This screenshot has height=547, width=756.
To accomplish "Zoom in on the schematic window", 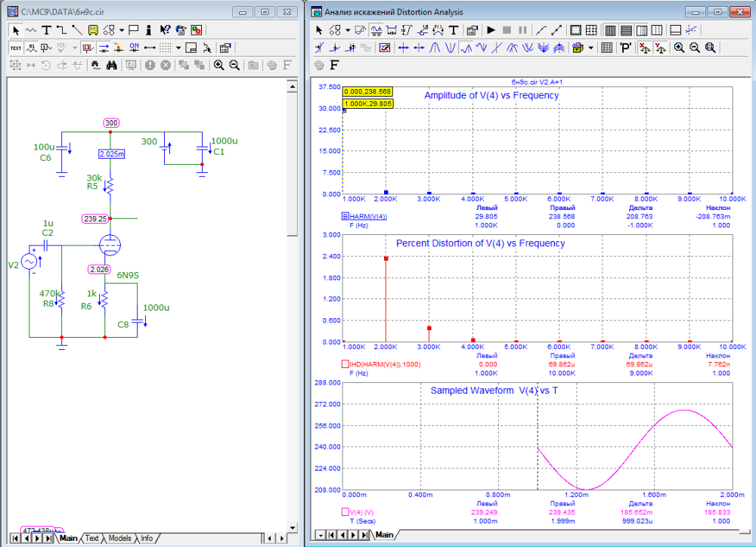I will click(218, 65).
